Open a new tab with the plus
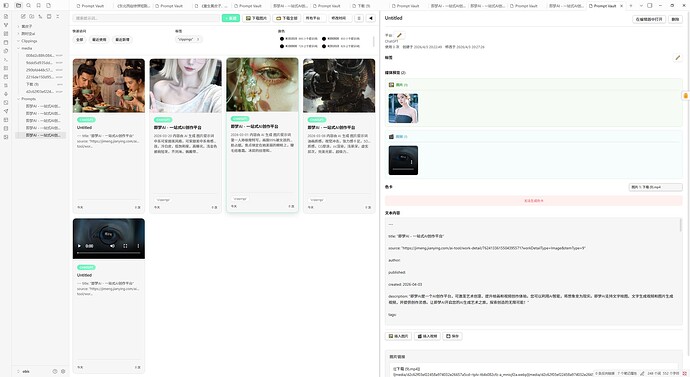This screenshot has height=377, width=690. point(631,6)
